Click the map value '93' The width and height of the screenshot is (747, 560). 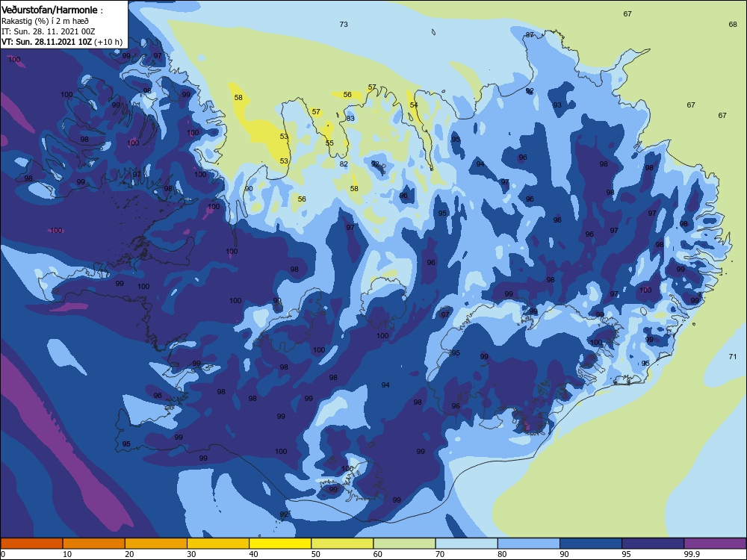pyautogui.click(x=557, y=105)
